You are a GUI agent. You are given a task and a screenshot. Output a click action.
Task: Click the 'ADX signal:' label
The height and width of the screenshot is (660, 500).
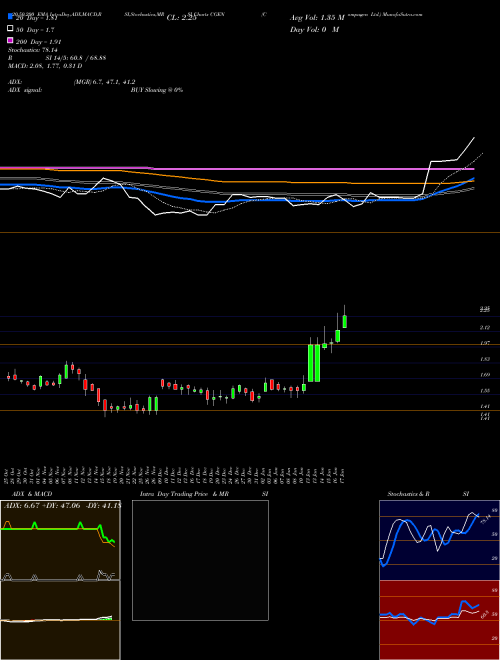[25, 90]
